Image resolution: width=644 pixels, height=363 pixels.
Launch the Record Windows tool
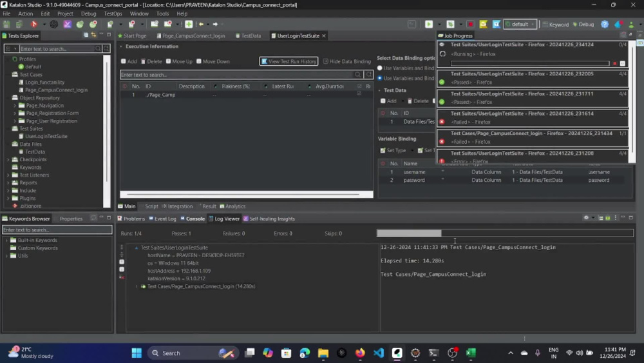[167, 25]
